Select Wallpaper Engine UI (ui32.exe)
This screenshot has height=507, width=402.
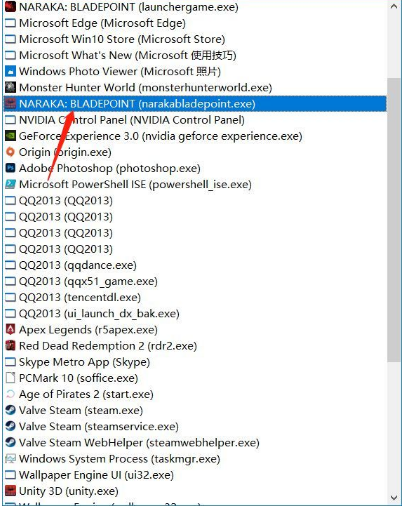[195, 475]
